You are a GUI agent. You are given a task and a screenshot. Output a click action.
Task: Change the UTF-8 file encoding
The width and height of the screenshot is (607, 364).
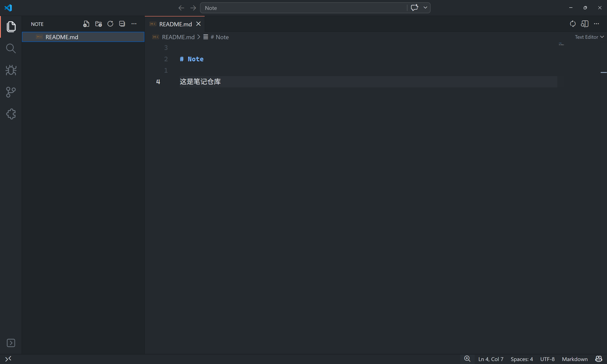point(547,359)
